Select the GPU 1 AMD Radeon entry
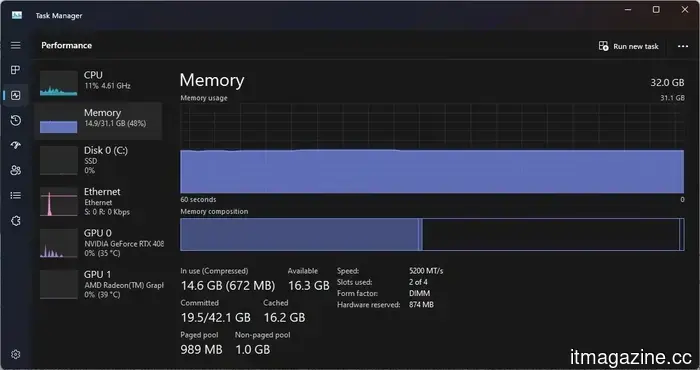 pos(98,285)
